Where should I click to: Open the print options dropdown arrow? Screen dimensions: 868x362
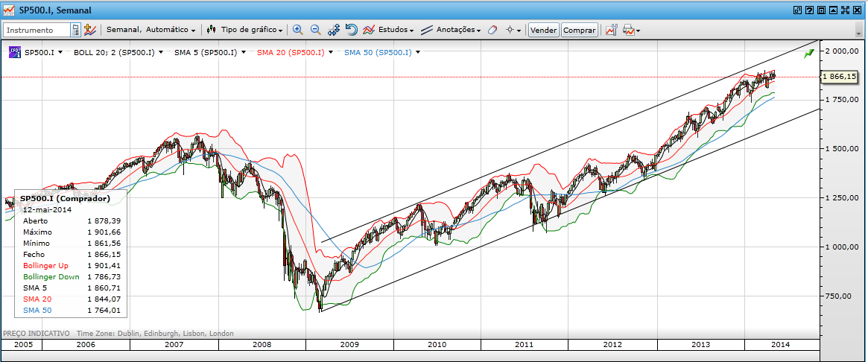(x=638, y=31)
